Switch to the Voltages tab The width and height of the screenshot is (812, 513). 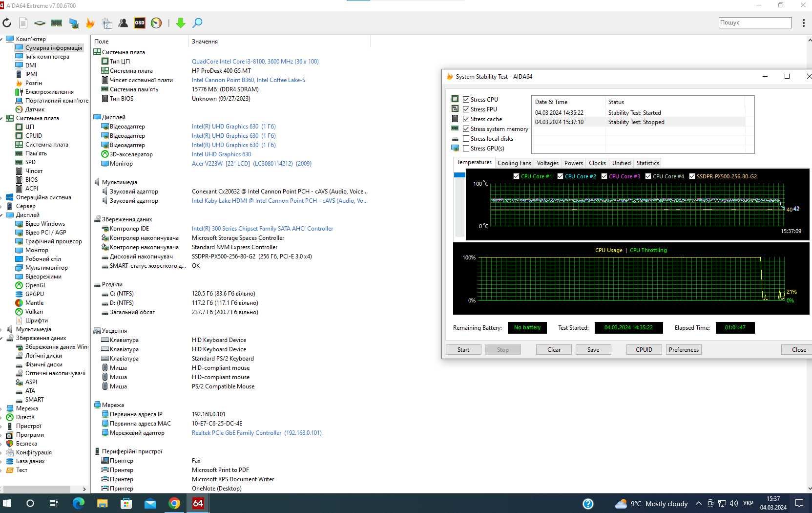coord(547,163)
